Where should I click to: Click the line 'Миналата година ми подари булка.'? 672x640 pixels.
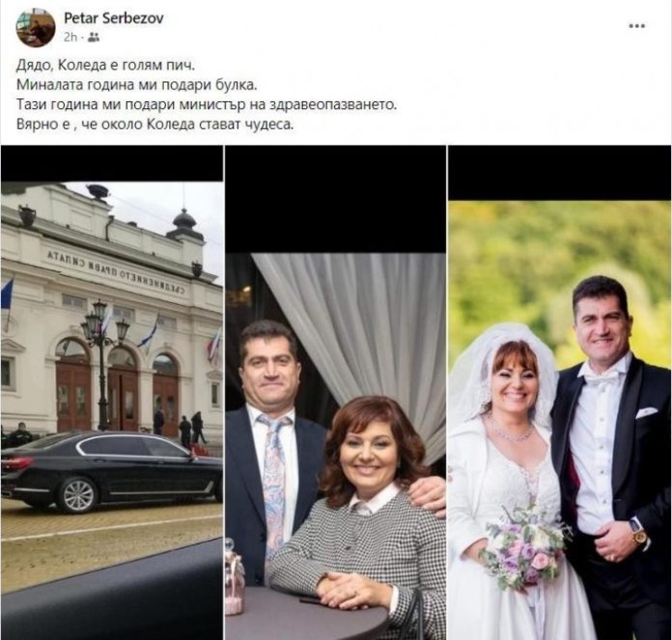[x=137, y=85]
